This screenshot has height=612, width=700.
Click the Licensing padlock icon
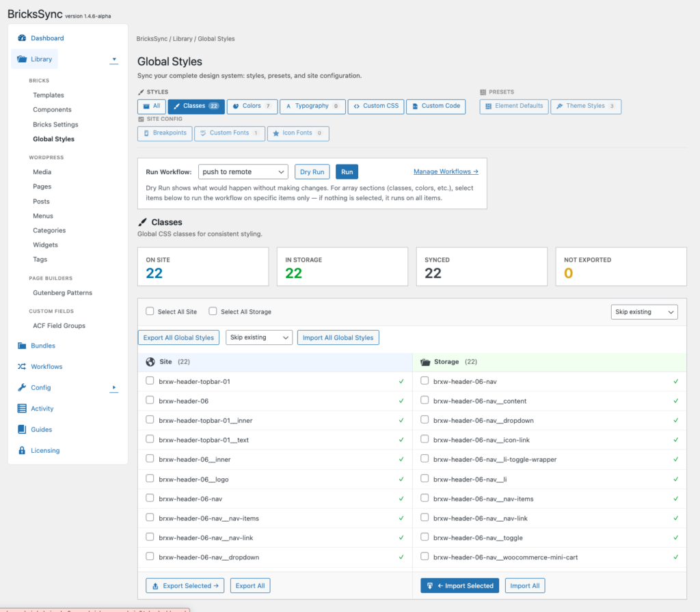22,451
